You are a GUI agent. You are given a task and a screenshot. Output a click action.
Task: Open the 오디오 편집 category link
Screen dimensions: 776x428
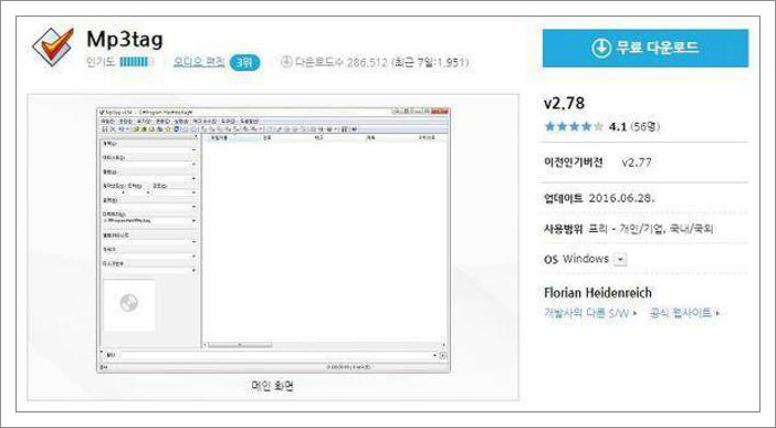199,62
